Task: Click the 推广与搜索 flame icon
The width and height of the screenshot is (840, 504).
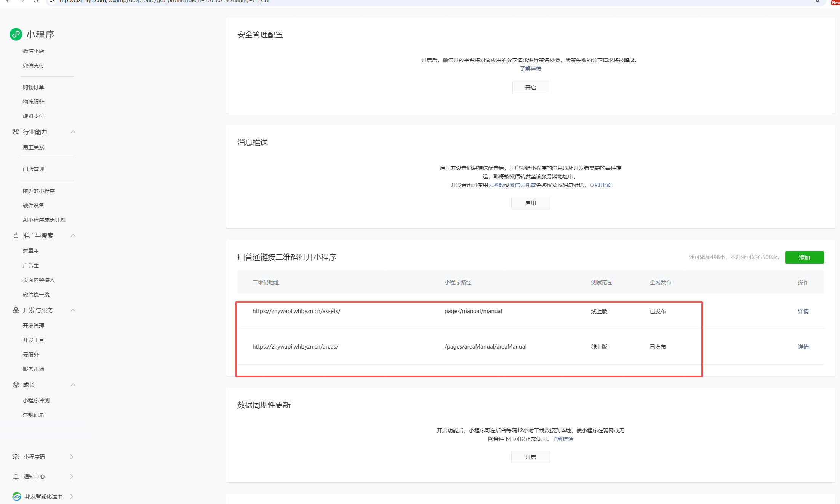Action: tap(16, 235)
